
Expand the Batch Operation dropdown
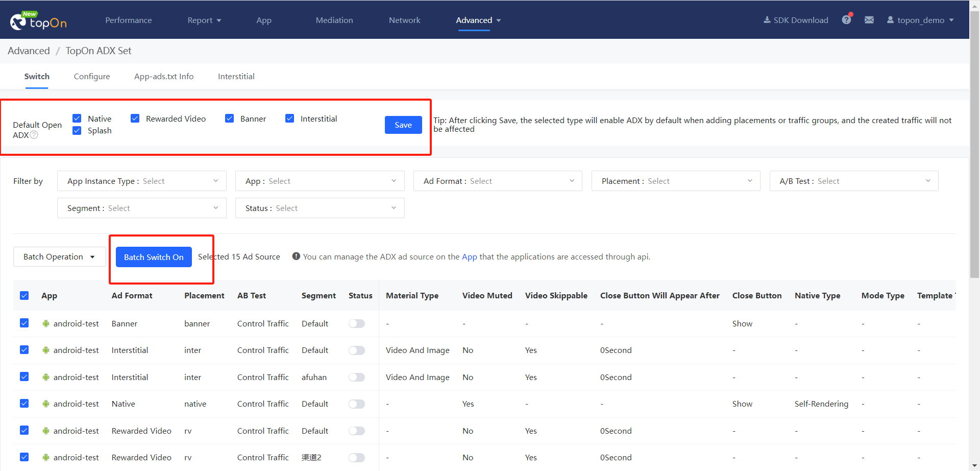[x=59, y=256]
